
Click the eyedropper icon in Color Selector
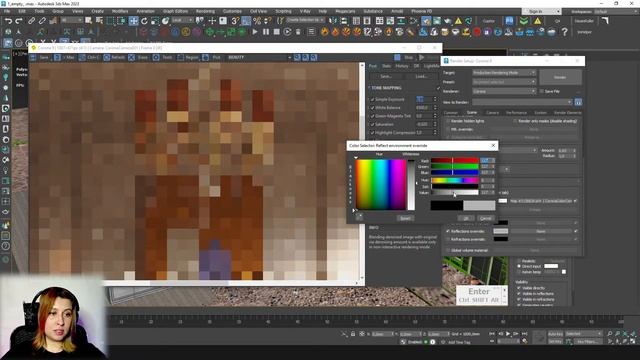point(359,218)
